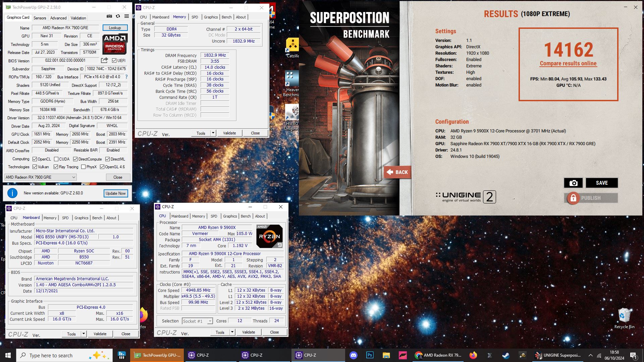
Task: Click the DRAM Frequency value 1832.9 MHz
Action: point(215,55)
